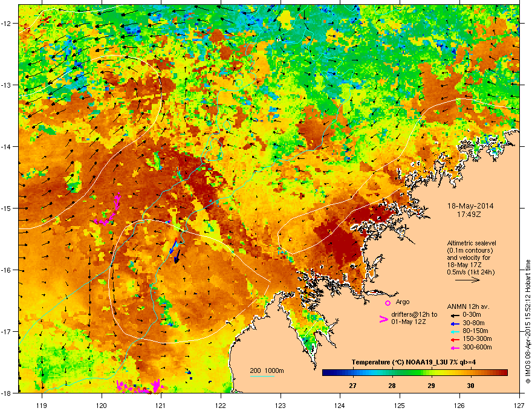Click the '29' color bar tick label
This screenshot has height=411, width=532.
coord(431,386)
